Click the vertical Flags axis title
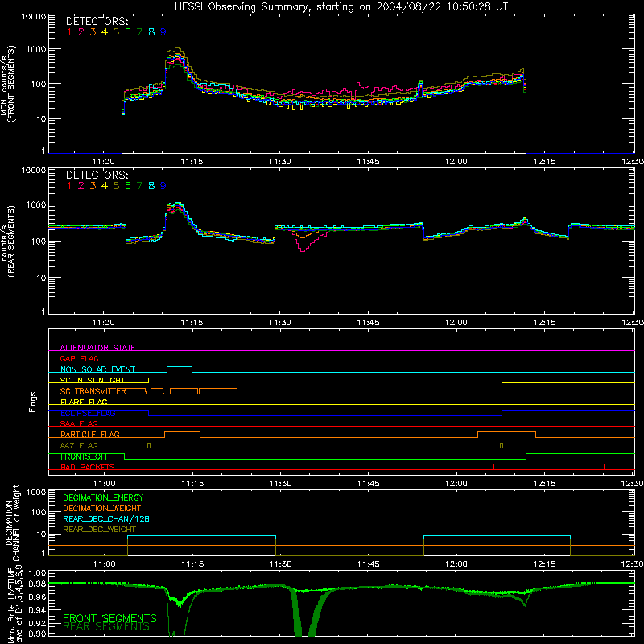The image size is (644, 644). point(33,402)
